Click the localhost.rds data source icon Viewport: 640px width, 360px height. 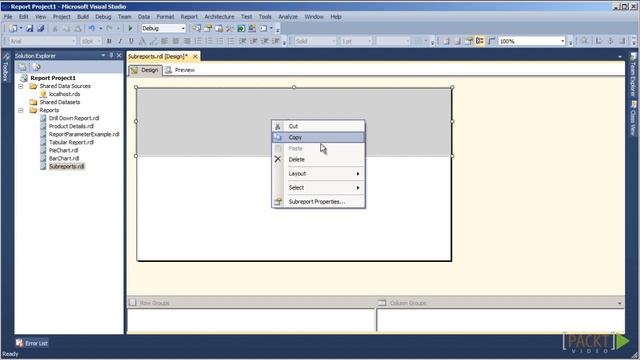[x=43, y=94]
